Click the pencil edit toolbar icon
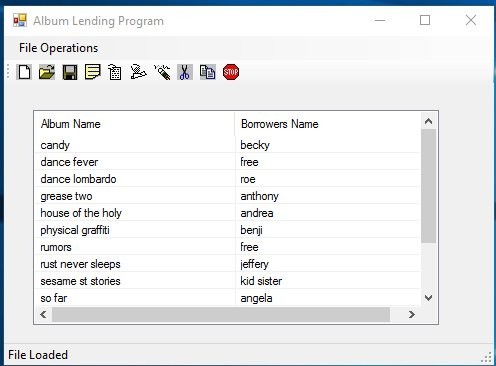Image resolution: width=496 pixels, height=366 pixels. tap(162, 72)
